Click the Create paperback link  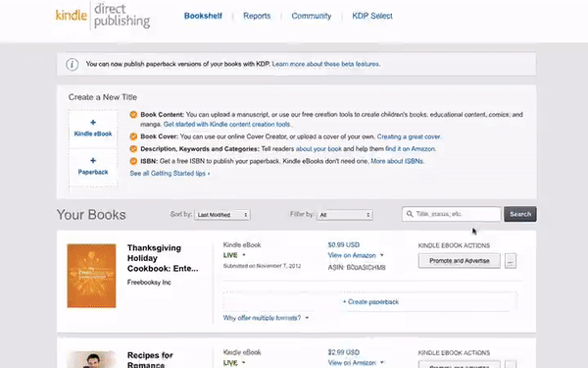[x=370, y=302]
